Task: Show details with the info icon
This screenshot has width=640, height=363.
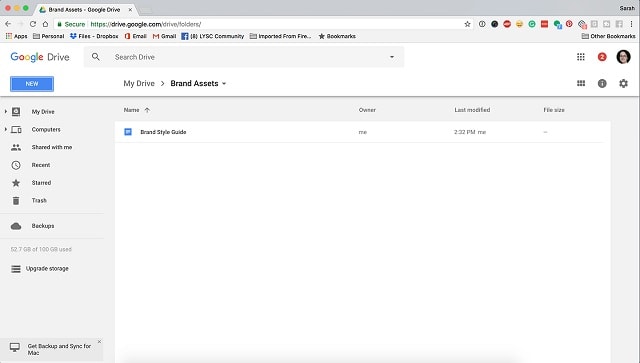Action: pos(602,83)
